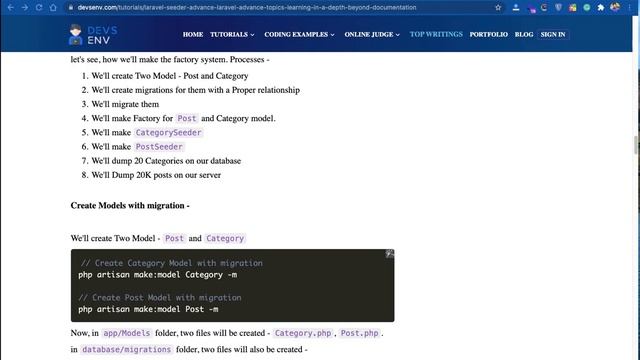The image size is (640, 360).
Task: Expand the TUTORIALS dropdown
Action: (232, 34)
